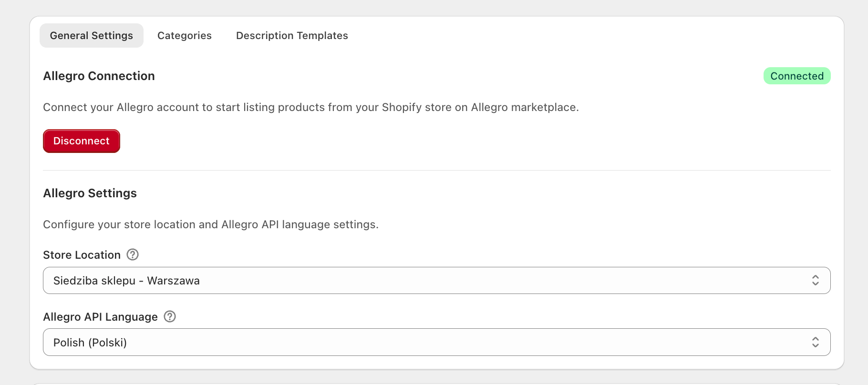This screenshot has height=385, width=868.
Task: Click the Allegro Settings heading
Action: [90, 193]
